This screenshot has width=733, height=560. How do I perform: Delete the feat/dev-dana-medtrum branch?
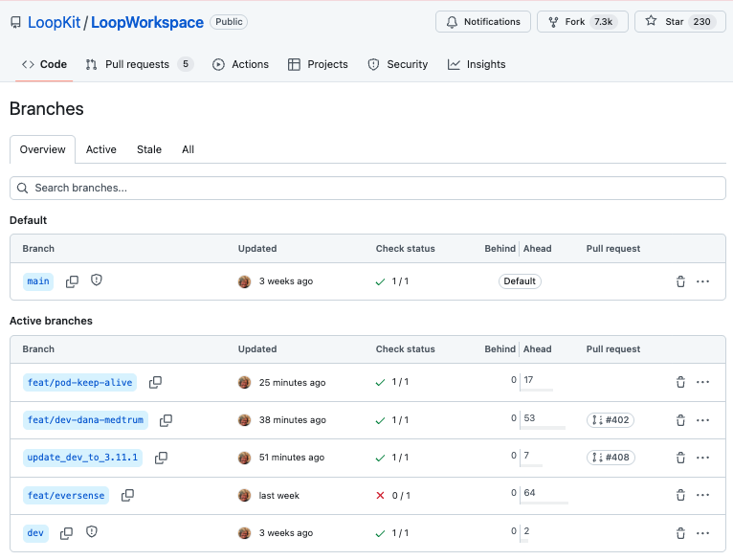click(x=680, y=420)
